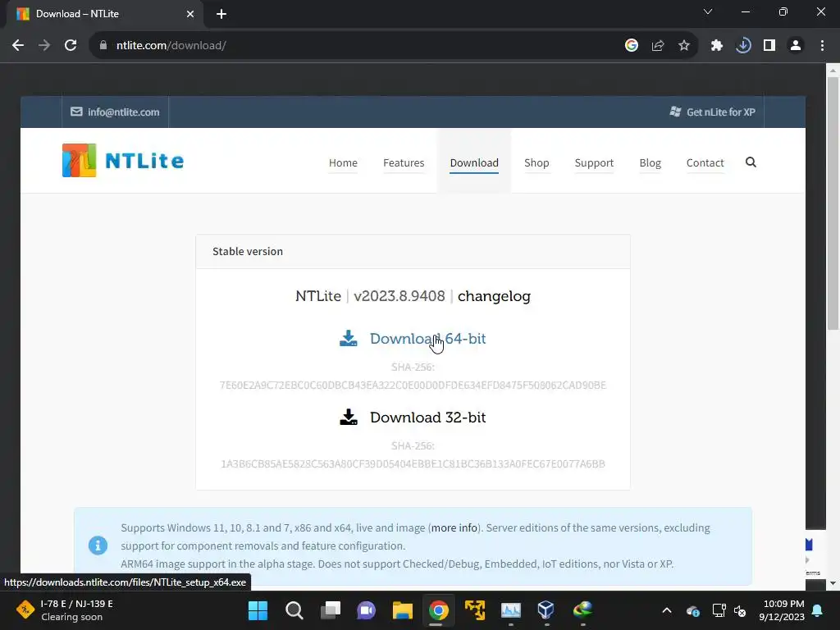Viewport: 840px width, 630px height.
Task: Expand the system tray hidden icons chevron
Action: [666, 610]
